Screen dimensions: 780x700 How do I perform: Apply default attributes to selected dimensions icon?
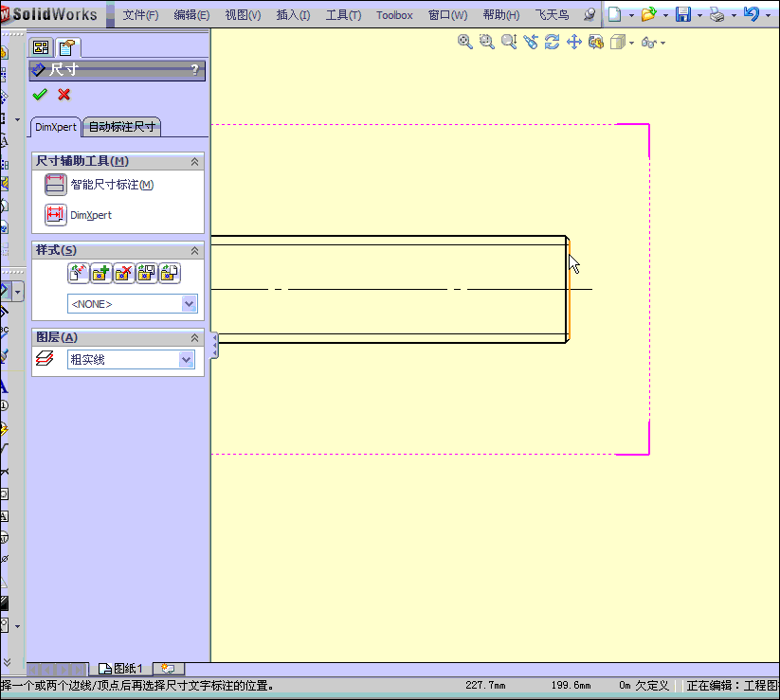[78, 273]
